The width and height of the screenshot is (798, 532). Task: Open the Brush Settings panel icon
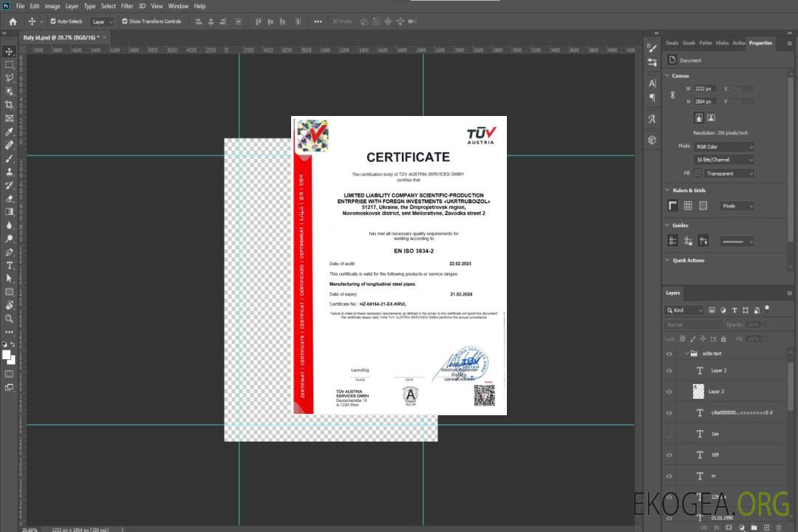(x=652, y=48)
